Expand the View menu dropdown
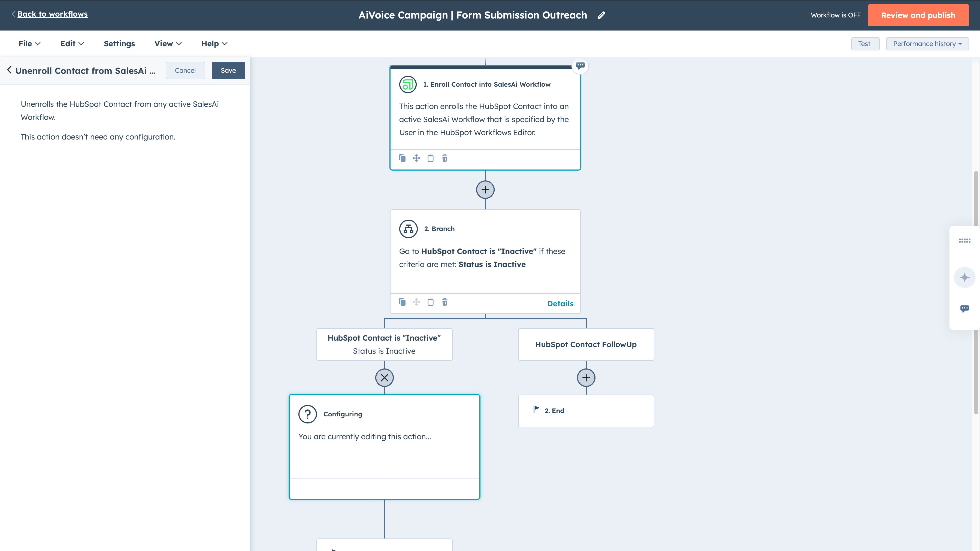980x551 pixels. coord(168,44)
